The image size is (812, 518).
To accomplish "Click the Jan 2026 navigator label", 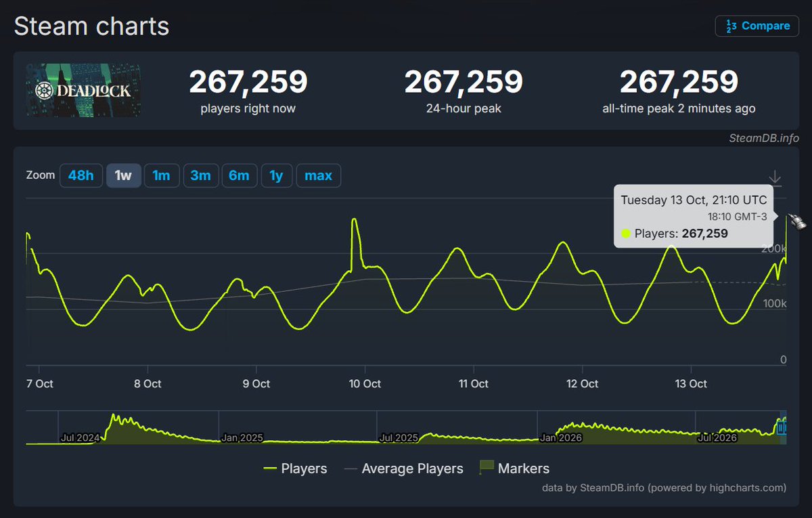I will (x=560, y=438).
